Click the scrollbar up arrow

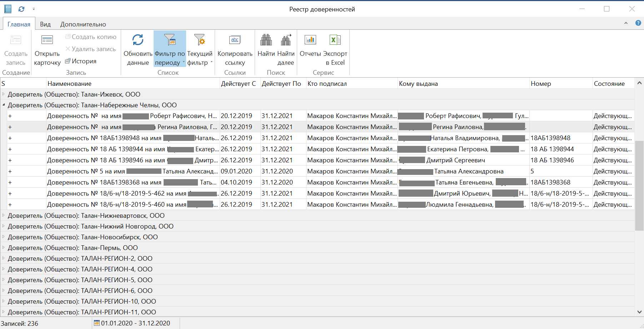click(x=639, y=83)
